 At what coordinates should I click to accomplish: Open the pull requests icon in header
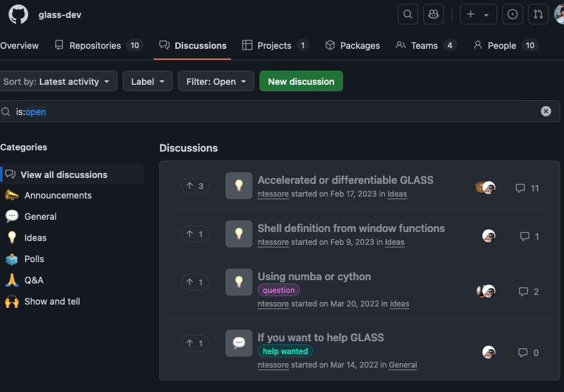(x=538, y=14)
